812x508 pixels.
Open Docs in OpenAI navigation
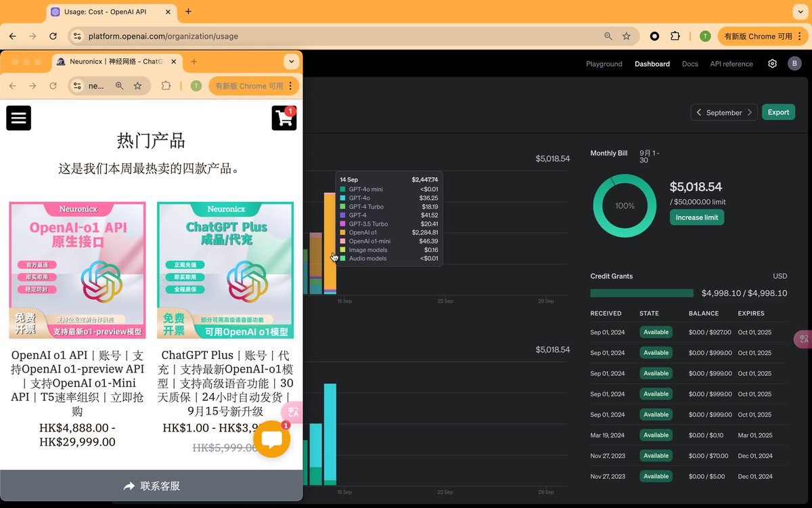[x=690, y=64]
